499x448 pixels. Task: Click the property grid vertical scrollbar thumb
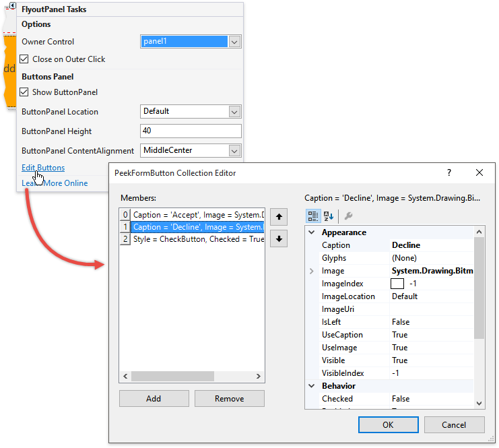(x=479, y=288)
